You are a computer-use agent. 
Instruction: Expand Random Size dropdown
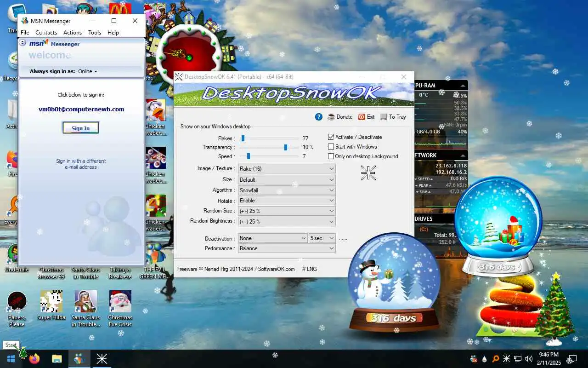tap(287, 211)
